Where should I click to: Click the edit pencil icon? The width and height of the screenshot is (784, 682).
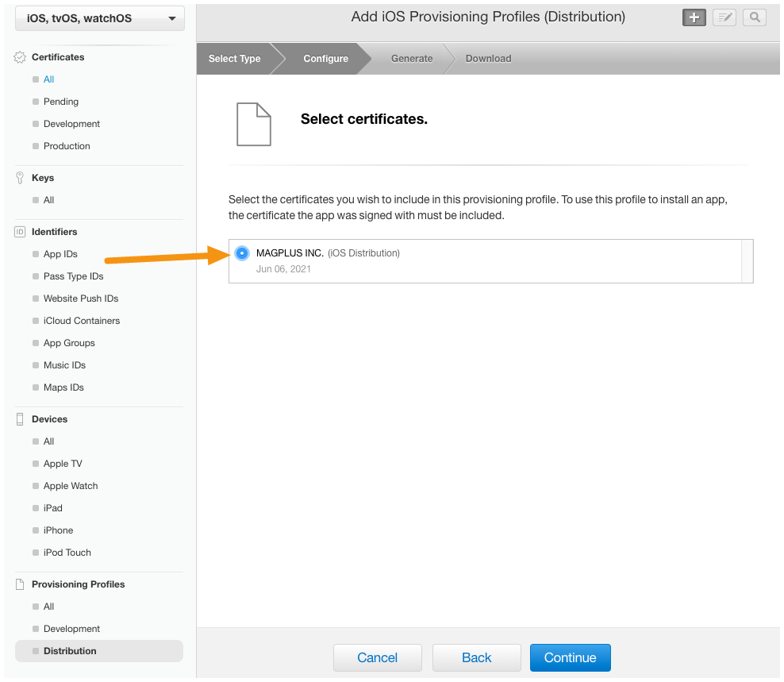coord(724,17)
